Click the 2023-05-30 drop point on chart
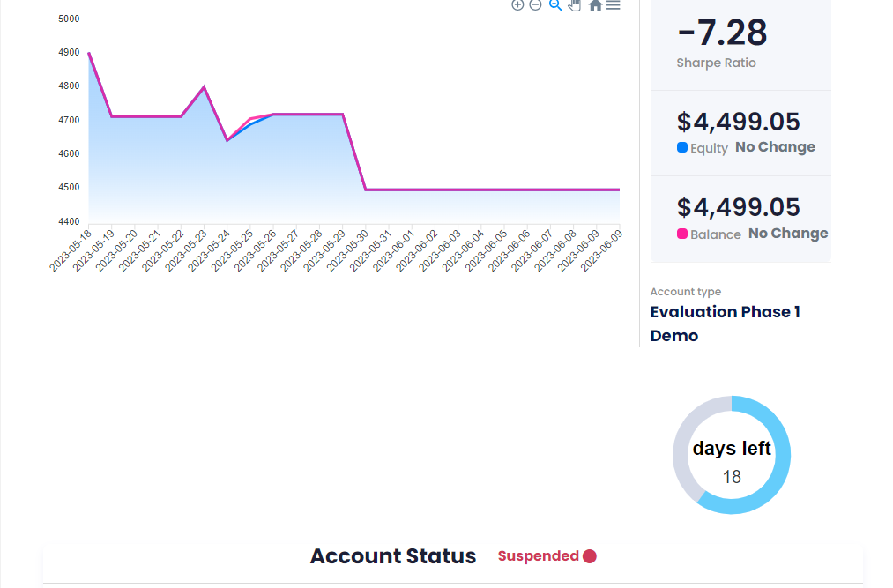Viewport: 893px width, 588px height. coord(366,190)
